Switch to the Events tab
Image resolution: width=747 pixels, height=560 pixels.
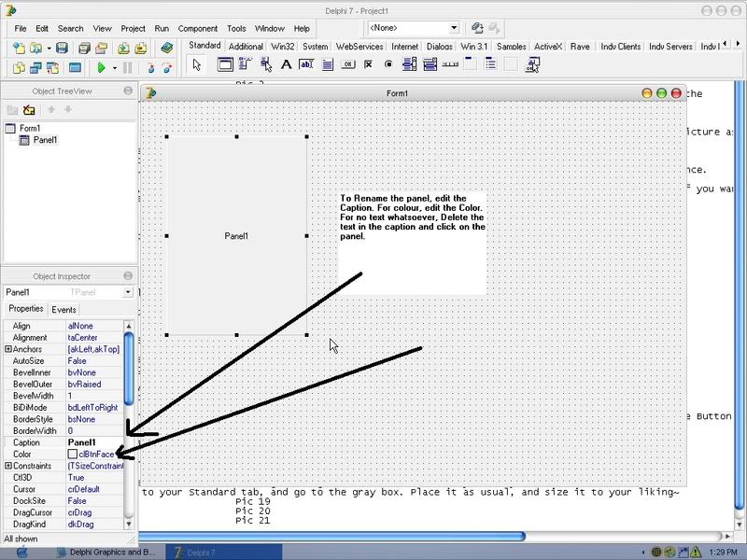63,309
